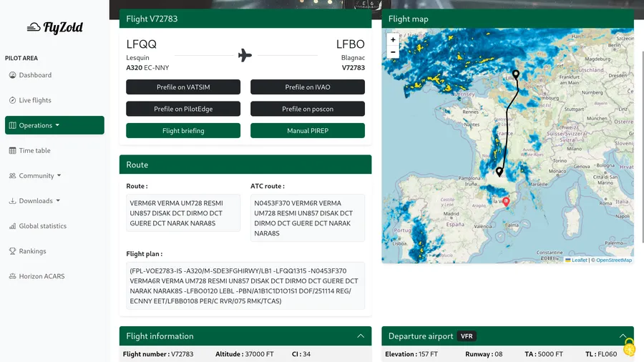Collapse the Departure airport panel
The height and width of the screenshot is (362, 644).
pyautogui.click(x=623, y=336)
